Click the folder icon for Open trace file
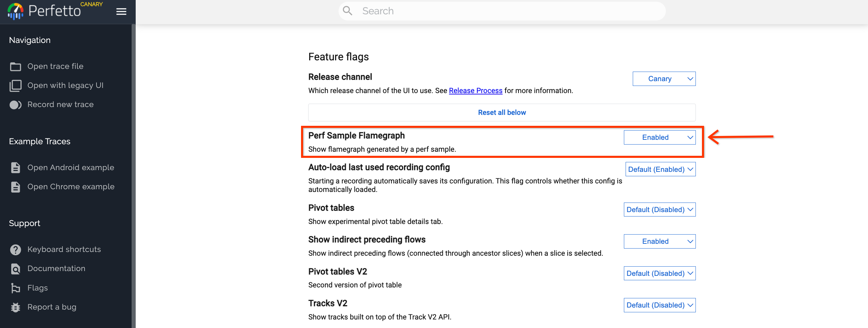 coord(15,66)
